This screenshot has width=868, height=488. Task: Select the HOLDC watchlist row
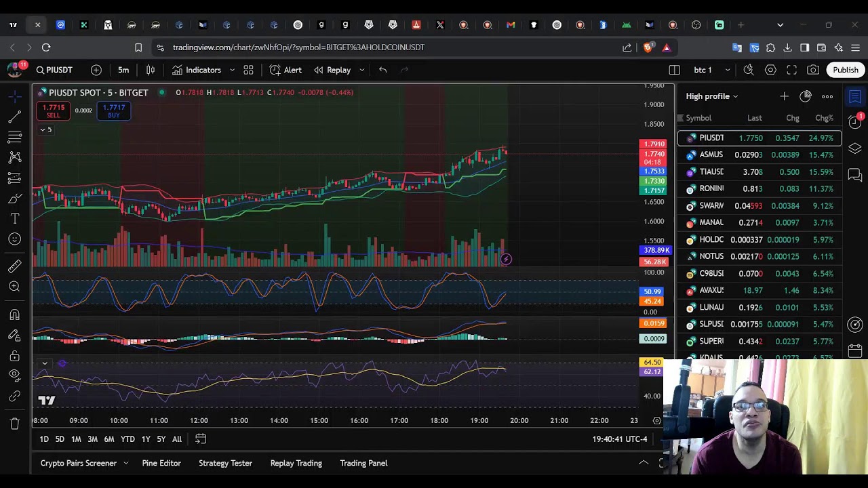pyautogui.click(x=759, y=239)
